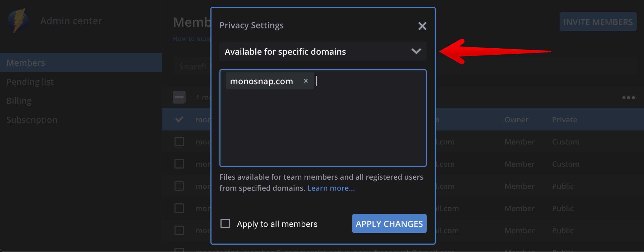Open the Learn more link

[331, 188]
